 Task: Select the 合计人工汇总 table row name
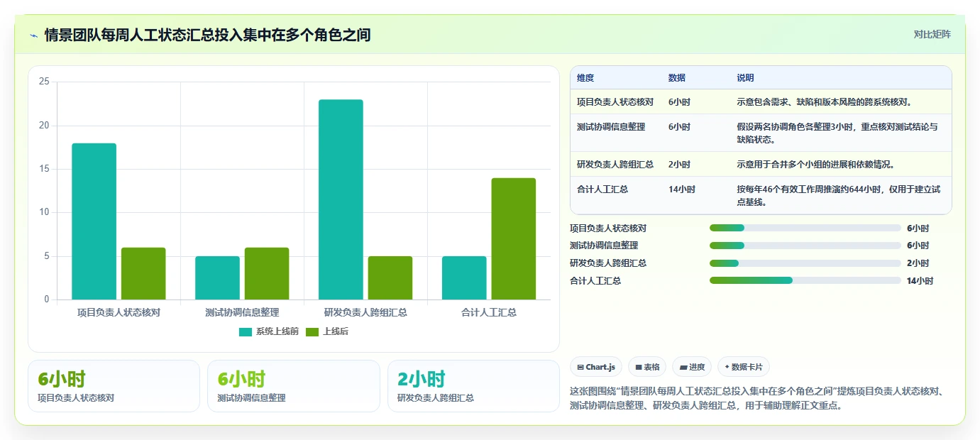(x=602, y=189)
